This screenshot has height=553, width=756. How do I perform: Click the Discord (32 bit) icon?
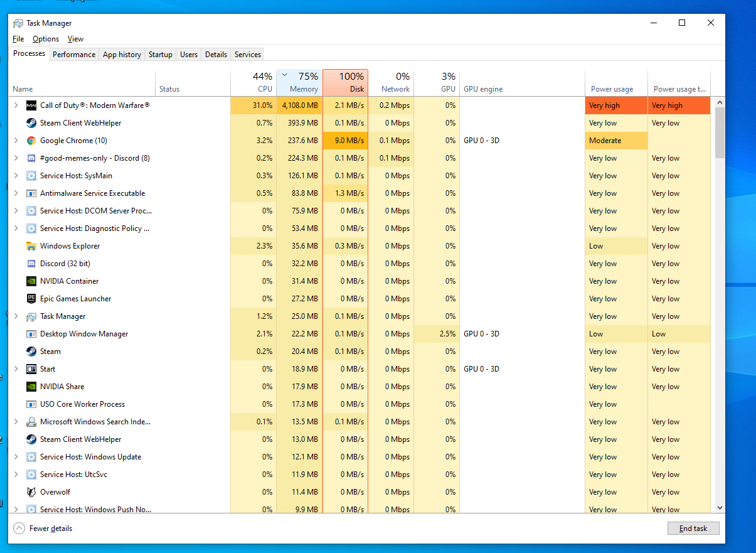tap(31, 264)
